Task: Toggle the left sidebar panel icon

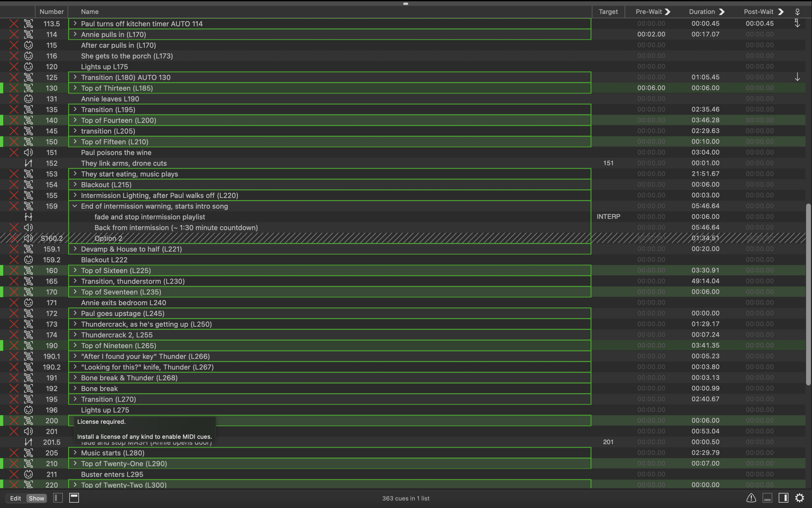Action: [x=58, y=498]
